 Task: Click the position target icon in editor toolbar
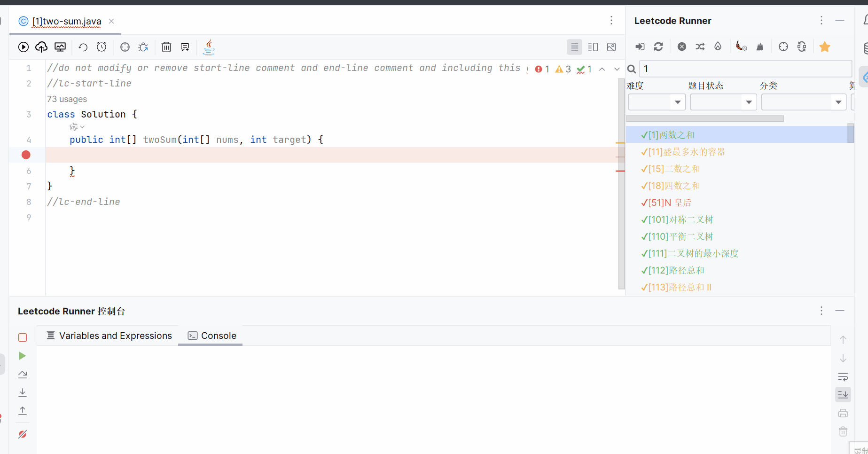(125, 47)
